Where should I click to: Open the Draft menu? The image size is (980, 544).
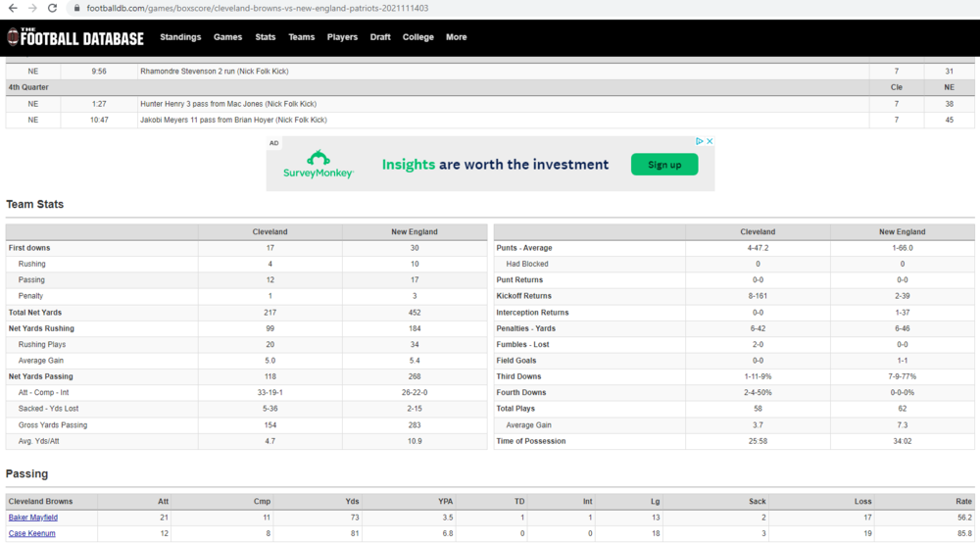point(380,37)
